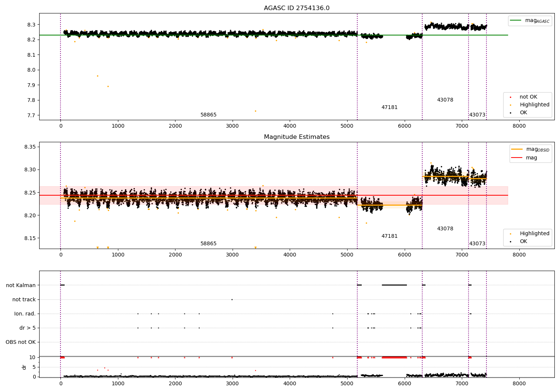560x392 pixels.
Task: Click the 'dr' axis label in the bottom plot
Action: pos(24,367)
